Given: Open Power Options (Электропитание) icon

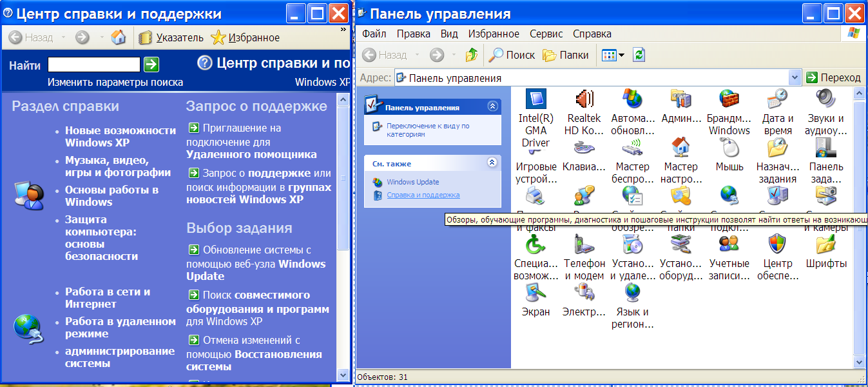Looking at the screenshot, I should pos(584,293).
